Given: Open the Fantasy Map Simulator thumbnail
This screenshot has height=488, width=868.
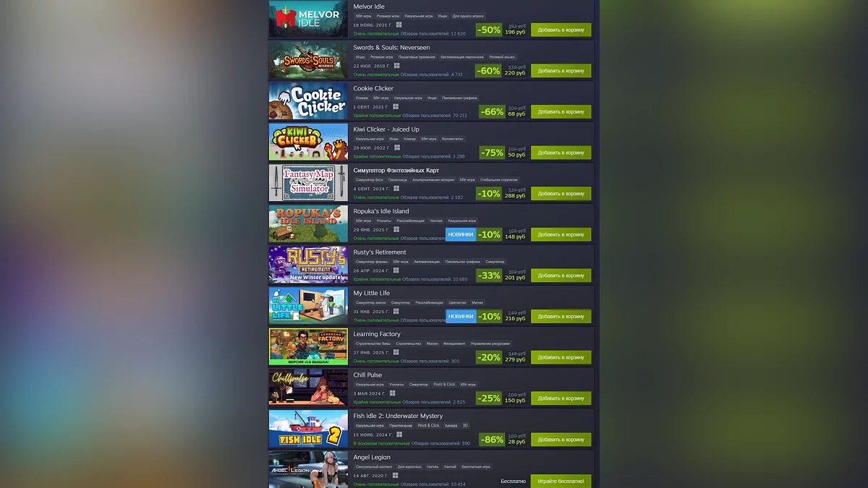Looking at the screenshot, I should [x=308, y=183].
